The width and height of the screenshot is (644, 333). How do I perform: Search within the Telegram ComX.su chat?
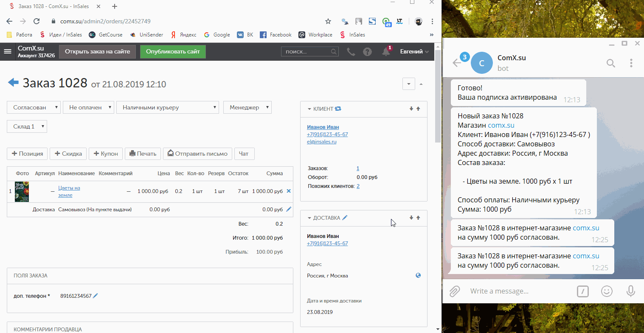click(611, 63)
